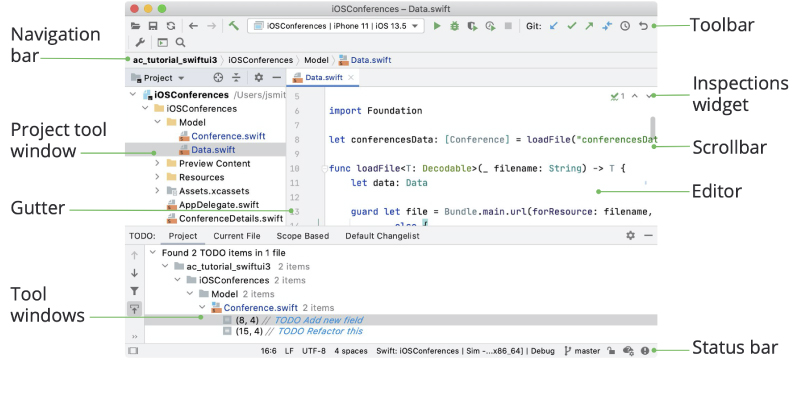Expand the Resources folder
Screen dimensions: 800x418
(158, 177)
